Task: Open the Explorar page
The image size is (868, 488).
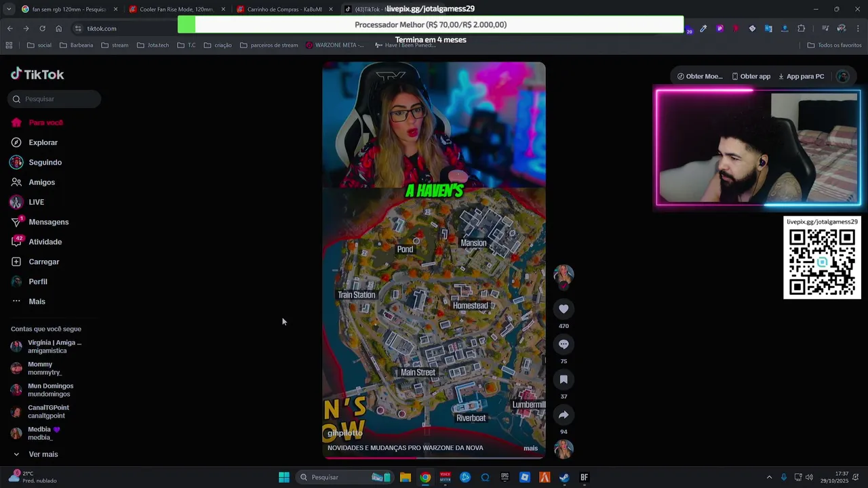Action: click(x=35, y=142)
